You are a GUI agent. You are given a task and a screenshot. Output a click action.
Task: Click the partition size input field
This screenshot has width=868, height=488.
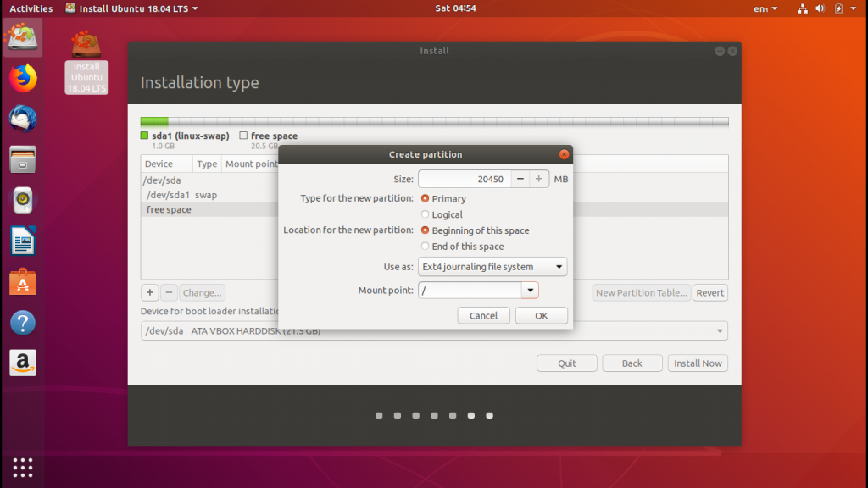[x=465, y=179]
